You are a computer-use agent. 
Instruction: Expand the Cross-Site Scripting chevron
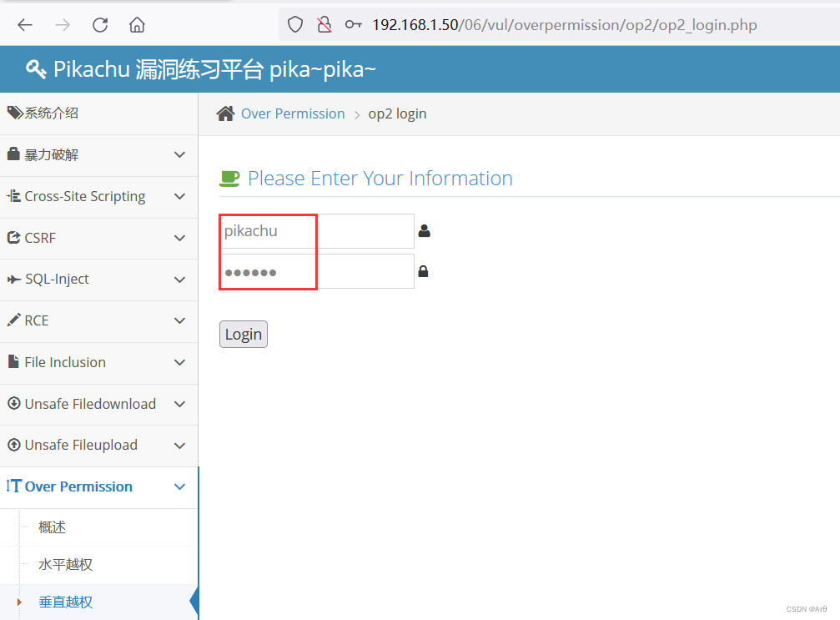coord(180,197)
